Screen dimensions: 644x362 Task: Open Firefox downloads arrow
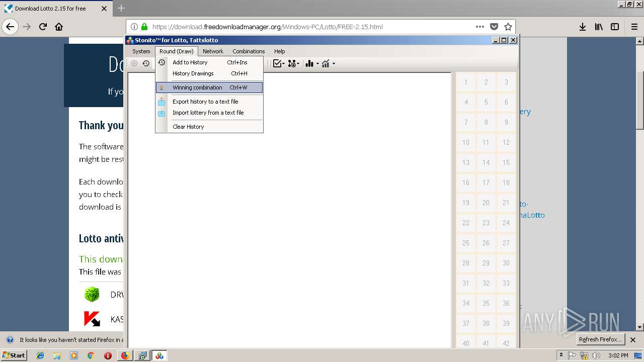[x=583, y=27]
